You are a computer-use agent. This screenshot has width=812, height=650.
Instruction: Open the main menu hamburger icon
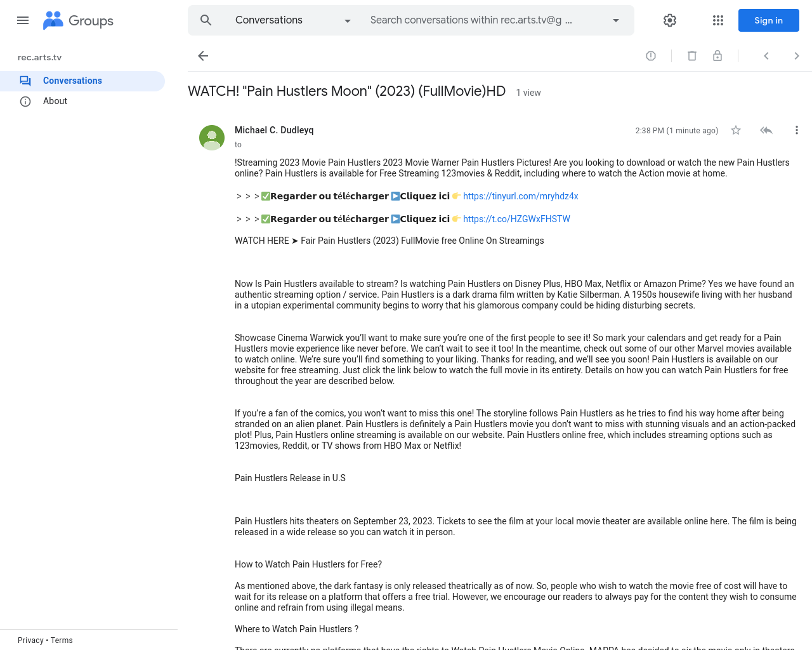pos(23,20)
